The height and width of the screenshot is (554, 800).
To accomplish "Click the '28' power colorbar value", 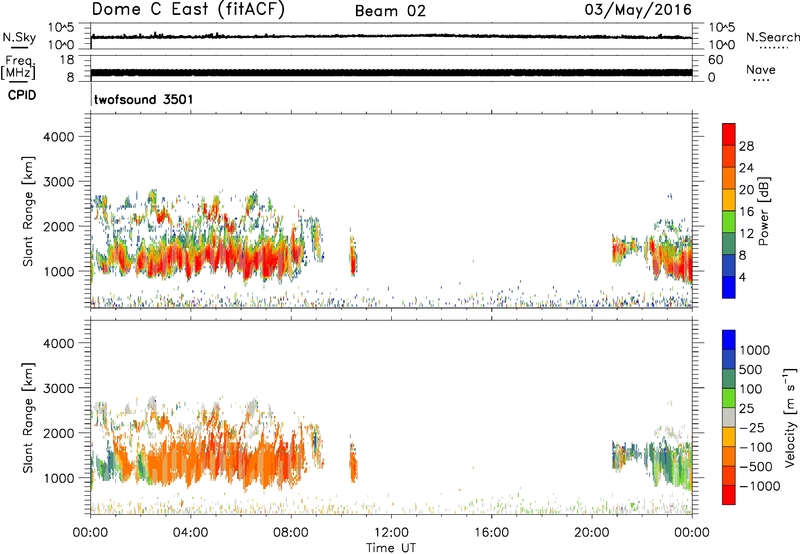I will click(x=746, y=146).
